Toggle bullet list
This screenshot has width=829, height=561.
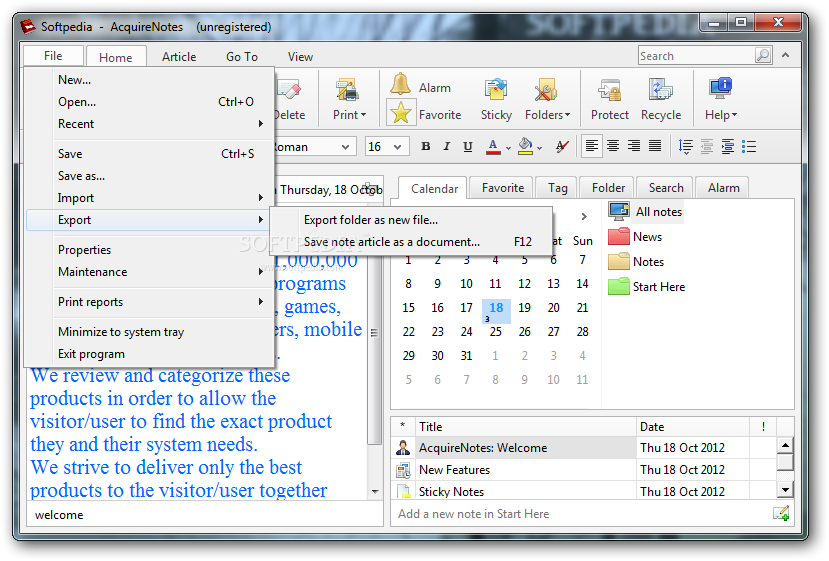click(749, 146)
